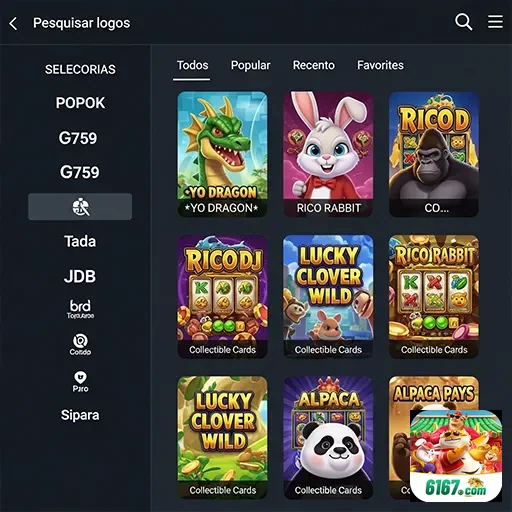This screenshot has height=512, width=512.
Task: Choose the Sipara provider
Action: click(x=80, y=415)
